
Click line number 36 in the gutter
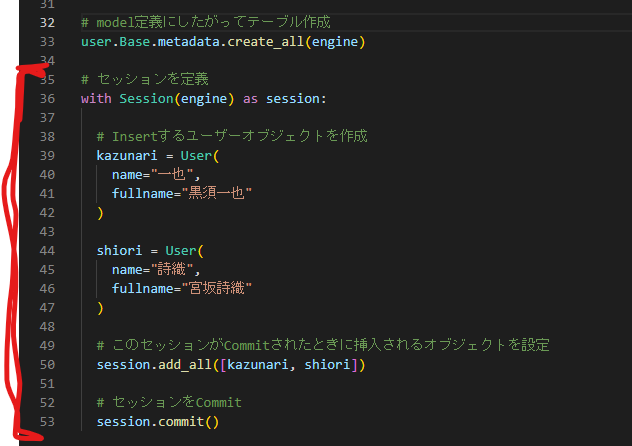click(48, 99)
